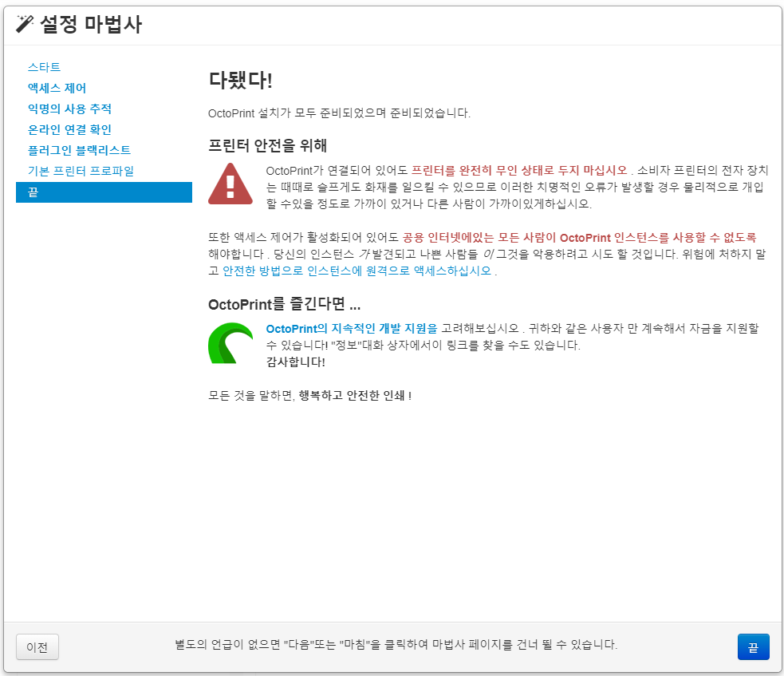
Task: Click the 이전 button
Action: coord(37,647)
